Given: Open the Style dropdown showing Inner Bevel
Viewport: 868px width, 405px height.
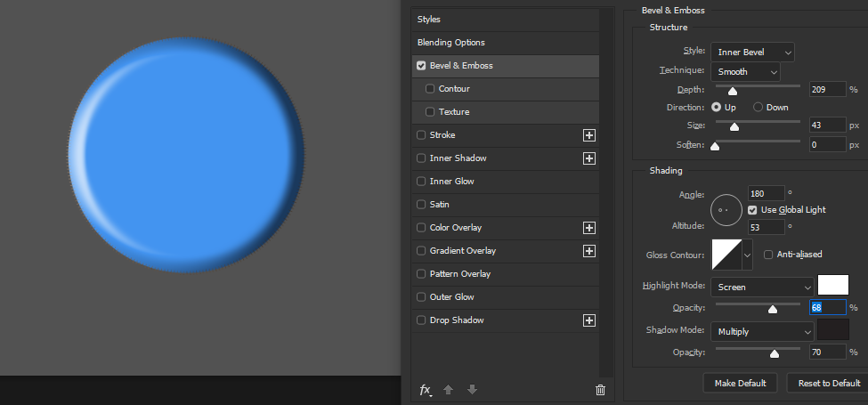Looking at the screenshot, I should coord(753,52).
